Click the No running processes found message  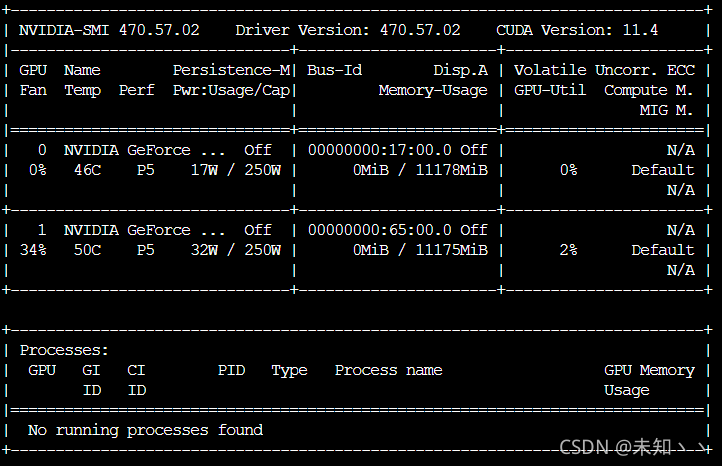[x=146, y=431]
